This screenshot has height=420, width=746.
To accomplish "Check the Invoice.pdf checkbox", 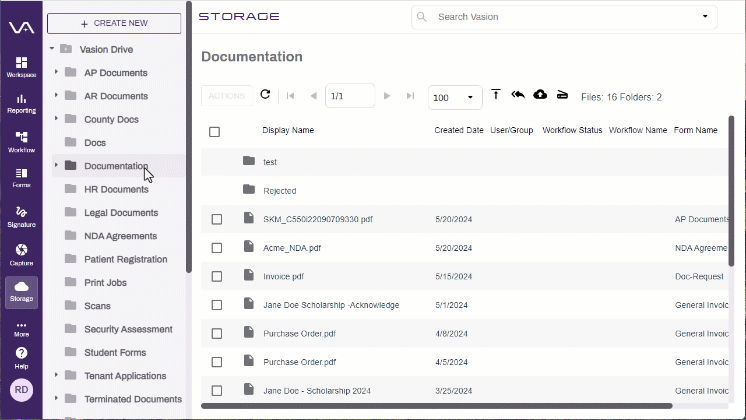I will 217,276.
